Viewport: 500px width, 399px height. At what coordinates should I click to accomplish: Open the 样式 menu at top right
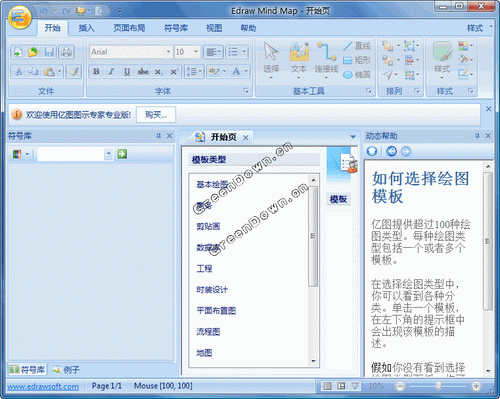(x=479, y=28)
